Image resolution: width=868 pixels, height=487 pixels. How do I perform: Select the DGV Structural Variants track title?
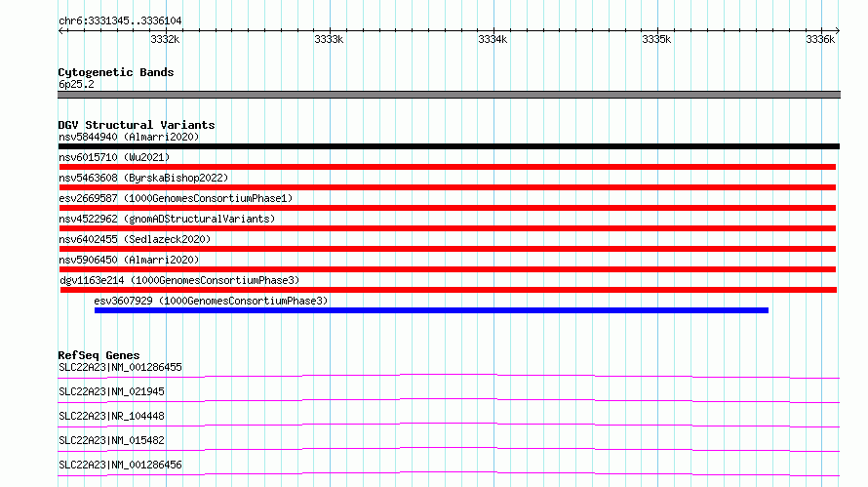137,125
